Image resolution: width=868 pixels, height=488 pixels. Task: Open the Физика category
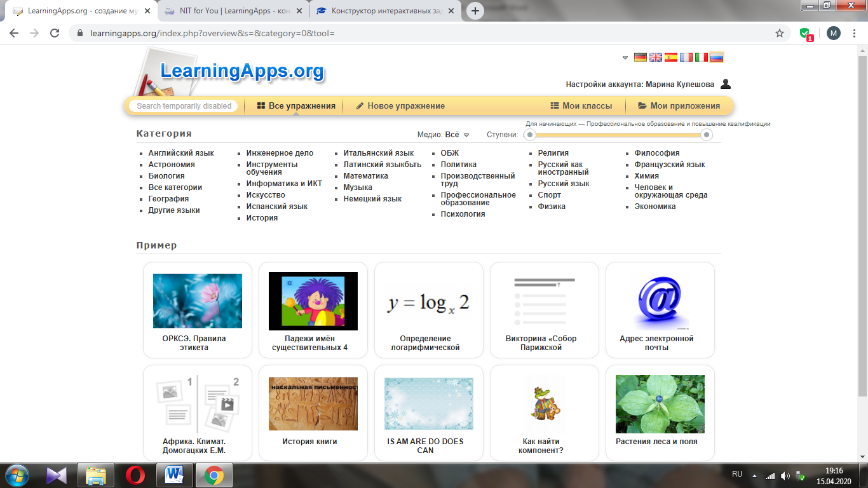552,207
